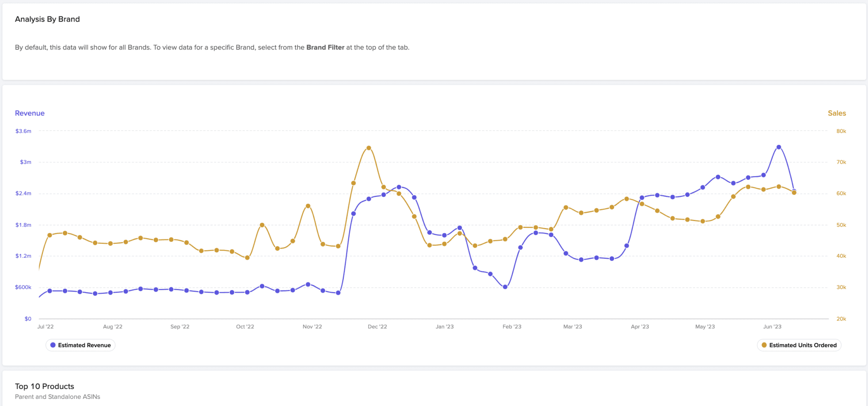Click the Top 10 Products title link
Screen dimensions: 868x406
tap(44, 386)
